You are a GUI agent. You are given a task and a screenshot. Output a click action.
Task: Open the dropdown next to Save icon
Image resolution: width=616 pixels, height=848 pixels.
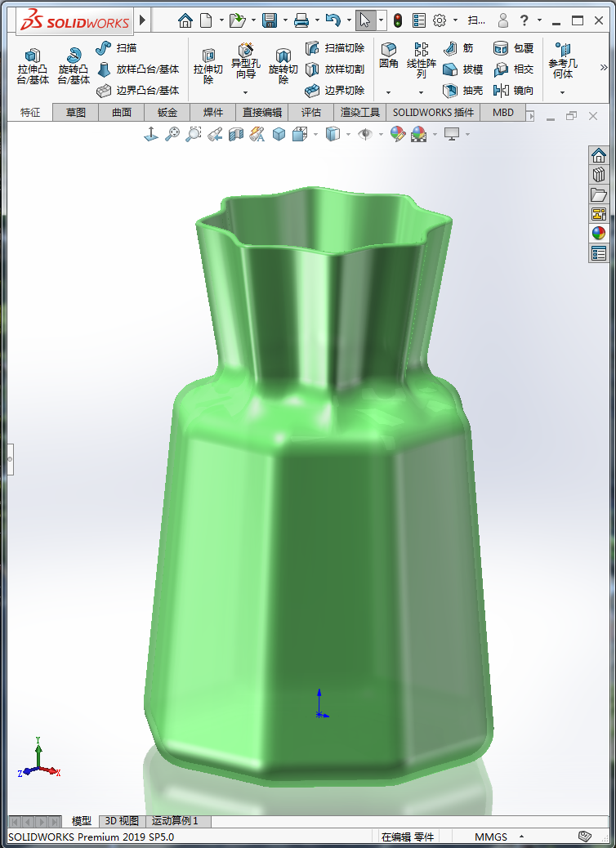click(x=285, y=20)
